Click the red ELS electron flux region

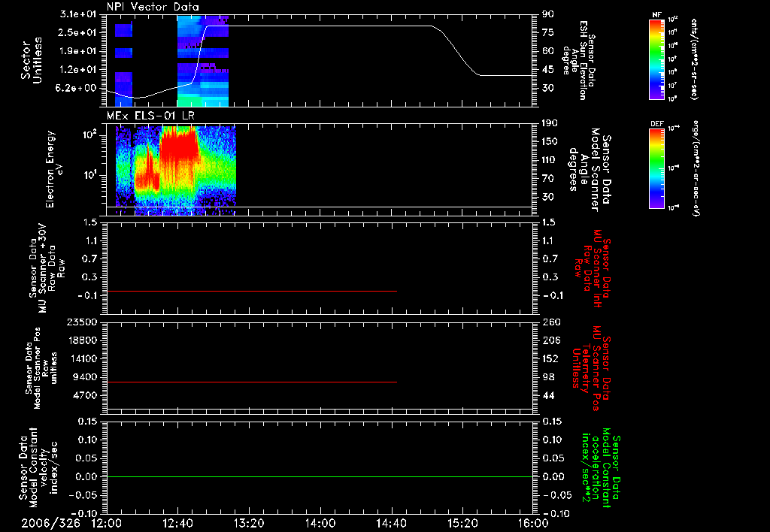pyautogui.click(x=179, y=145)
